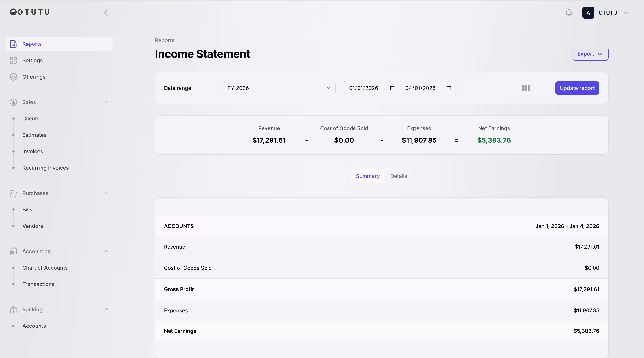Click the Sales dollar-sign icon
Viewport: 644px width, 358px height.
(x=13, y=102)
